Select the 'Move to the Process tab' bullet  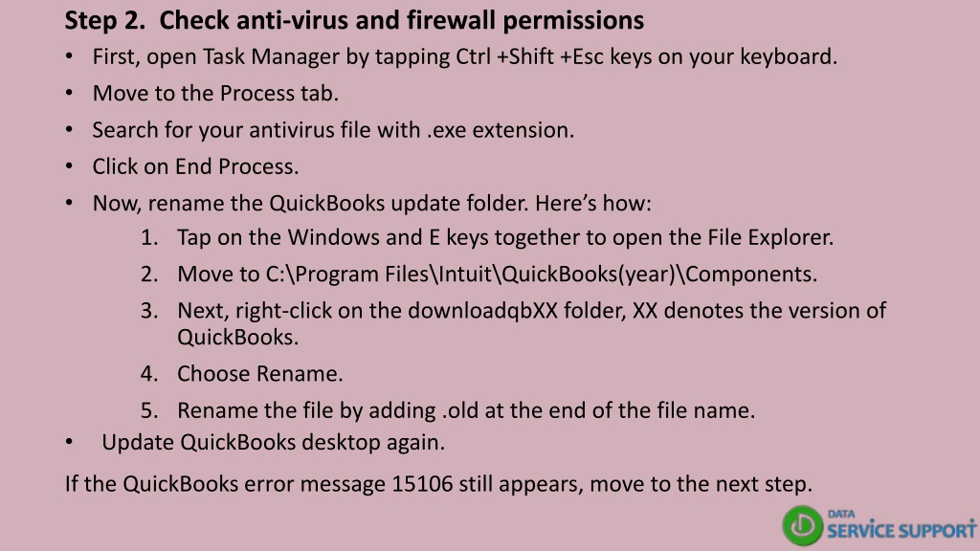coord(215,93)
